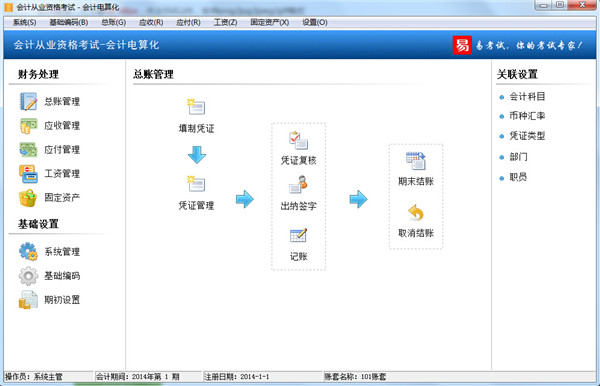The image size is (600, 386).
Task: Click the 工资管理 sidebar label
Action: pyautogui.click(x=62, y=174)
